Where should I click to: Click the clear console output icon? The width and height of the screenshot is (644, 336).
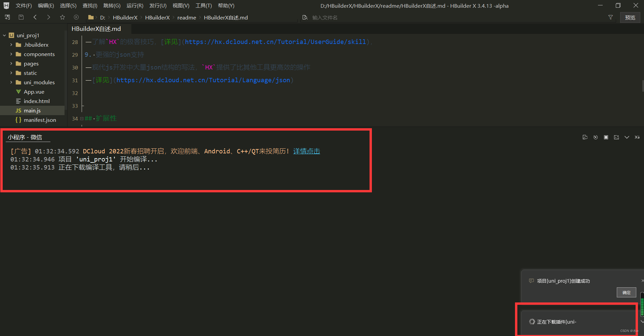pyautogui.click(x=637, y=137)
